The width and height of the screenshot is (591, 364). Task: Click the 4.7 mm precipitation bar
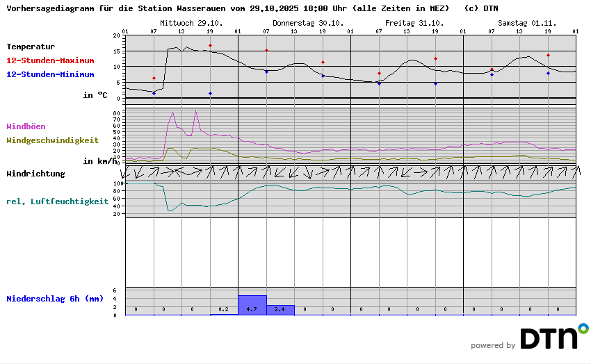tap(252, 306)
